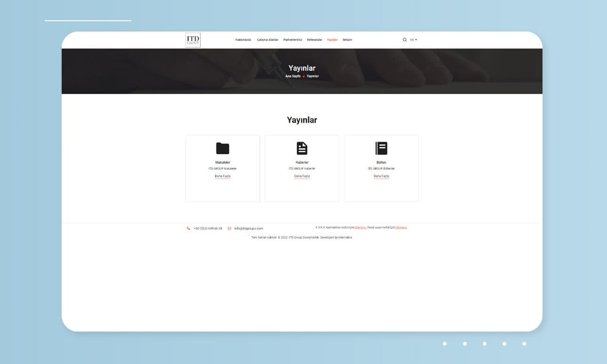This screenshot has height=364, width=607.
Task: Click the Internativa developer credit link
Action: [345, 237]
